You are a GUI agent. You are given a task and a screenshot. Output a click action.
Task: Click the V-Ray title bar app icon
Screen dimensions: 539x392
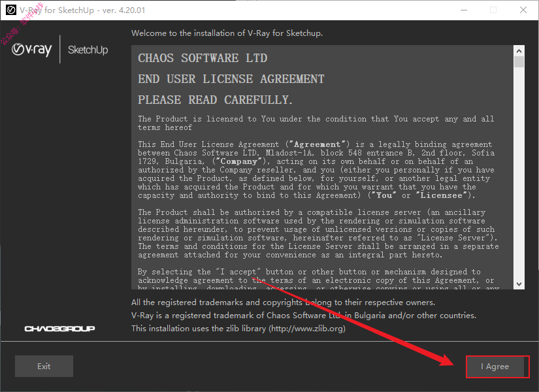(11, 10)
